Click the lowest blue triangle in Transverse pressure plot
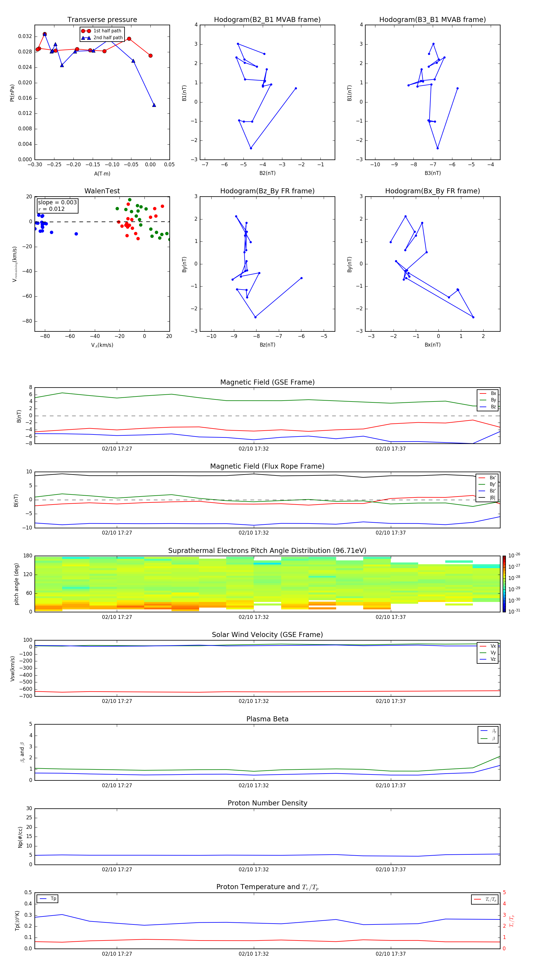Viewport: 535px width, 980px height. (x=154, y=105)
